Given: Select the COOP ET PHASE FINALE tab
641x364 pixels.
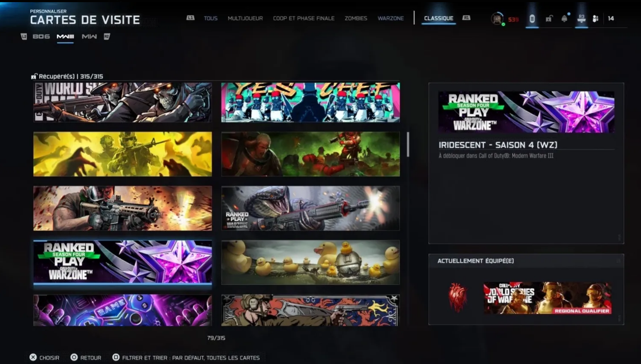Looking at the screenshot, I should pos(304,18).
